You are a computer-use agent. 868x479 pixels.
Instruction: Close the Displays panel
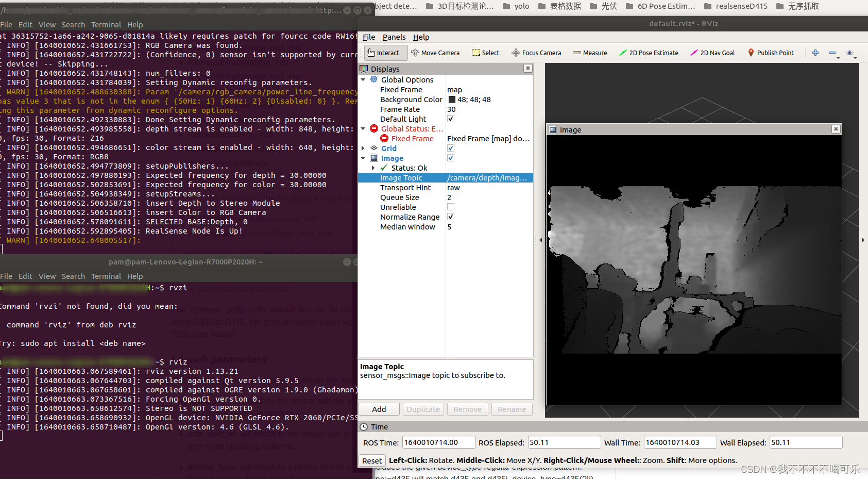[x=528, y=68]
